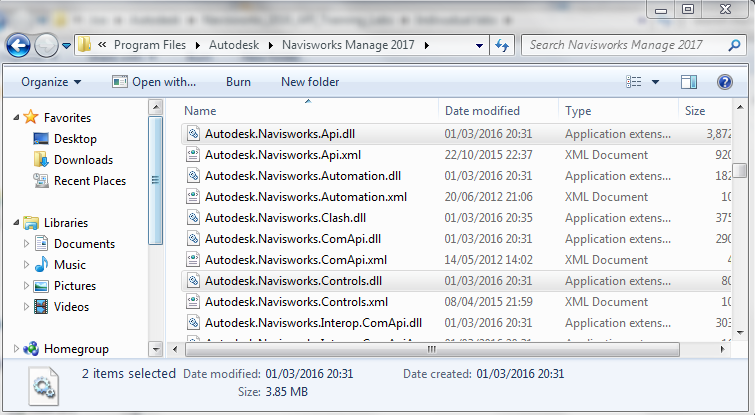
Task: Click the navigation pane scroll up arrow
Action: point(156,107)
